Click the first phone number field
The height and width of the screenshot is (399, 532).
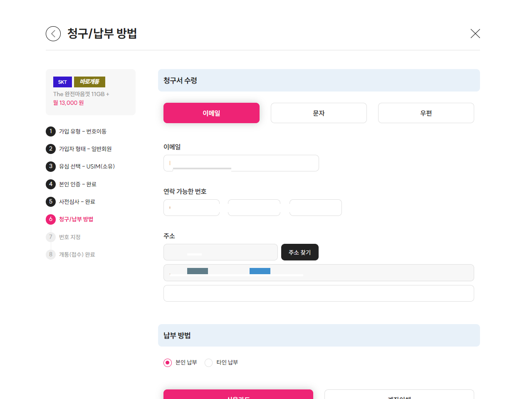coord(191,208)
